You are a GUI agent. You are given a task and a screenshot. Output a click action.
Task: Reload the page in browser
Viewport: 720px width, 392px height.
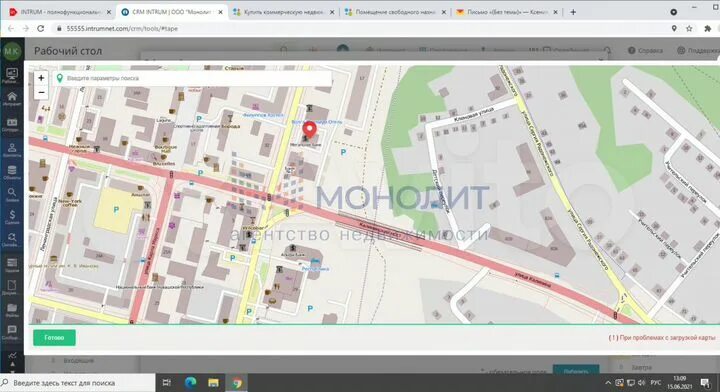[x=40, y=28]
